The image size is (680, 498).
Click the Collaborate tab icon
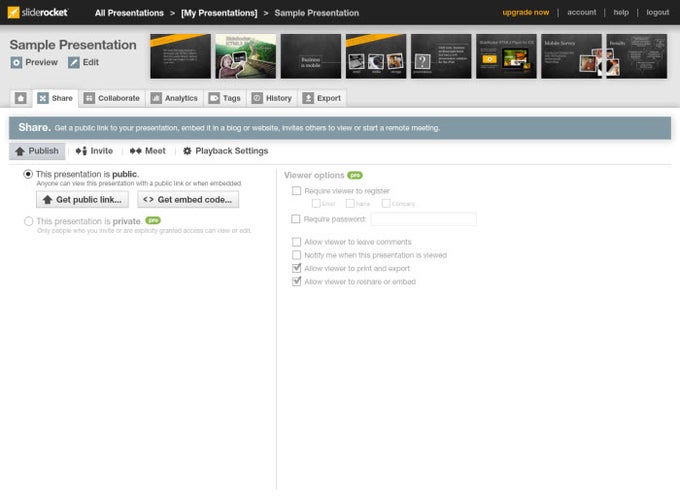pos(89,98)
